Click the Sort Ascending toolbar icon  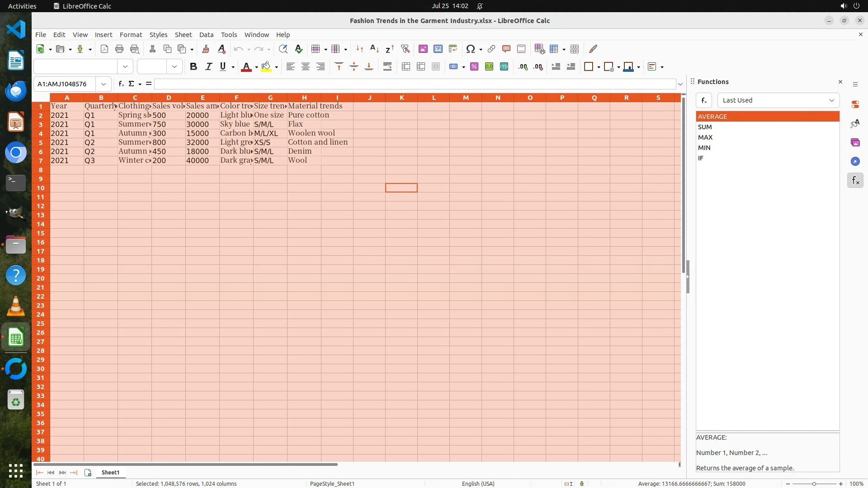[x=374, y=49]
